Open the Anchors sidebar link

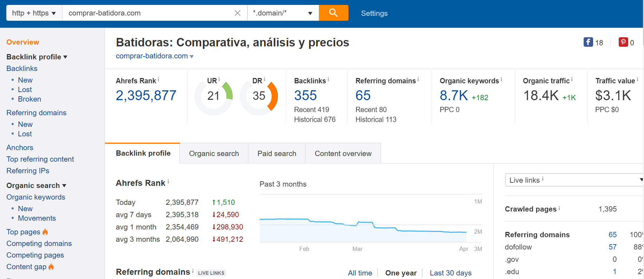(20, 148)
